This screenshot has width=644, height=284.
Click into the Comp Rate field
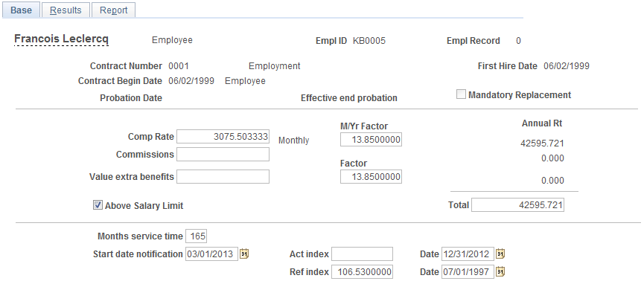[223, 137]
